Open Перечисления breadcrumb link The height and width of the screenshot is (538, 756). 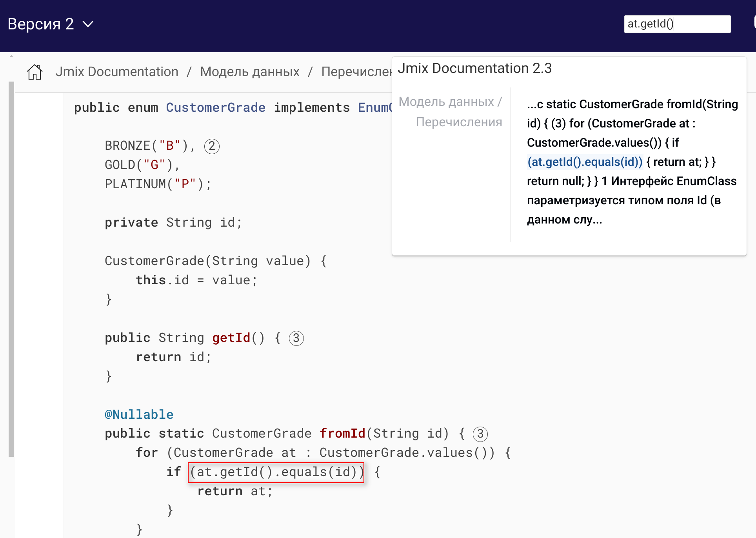(x=356, y=72)
